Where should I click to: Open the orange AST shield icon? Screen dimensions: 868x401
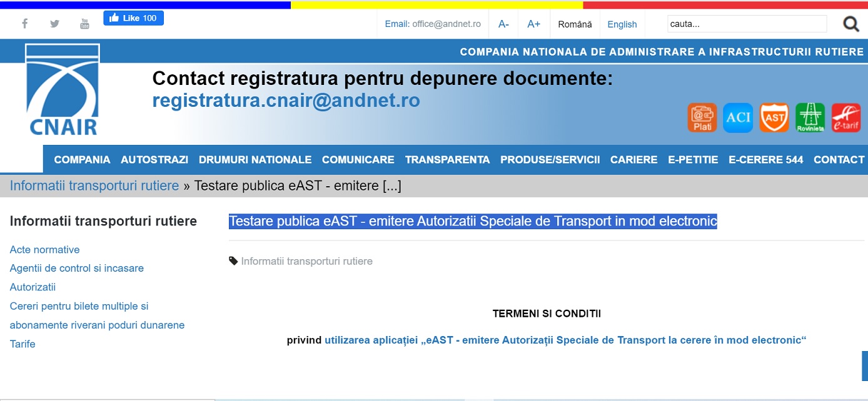tap(774, 118)
